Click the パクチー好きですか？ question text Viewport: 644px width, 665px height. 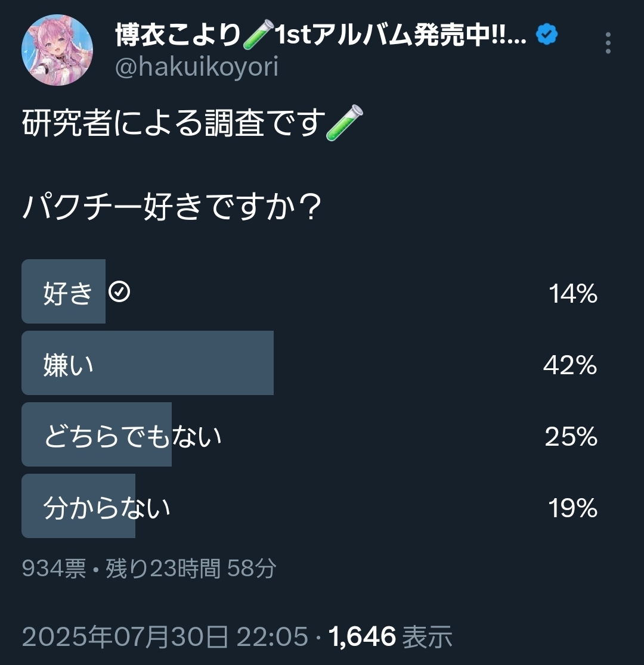[x=172, y=207]
